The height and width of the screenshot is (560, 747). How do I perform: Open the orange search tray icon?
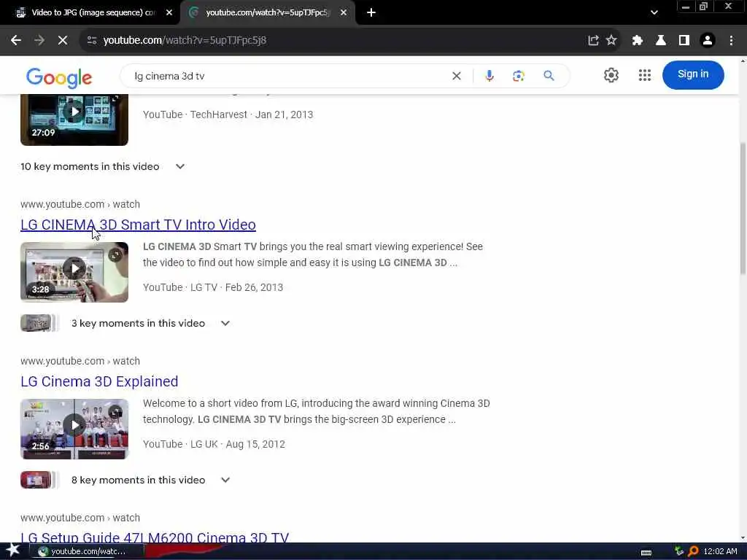(x=693, y=551)
